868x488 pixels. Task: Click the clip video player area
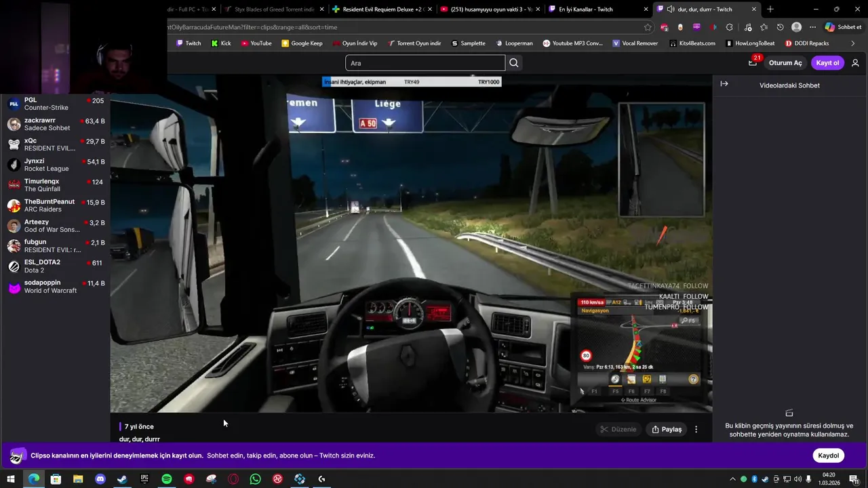pos(411,244)
